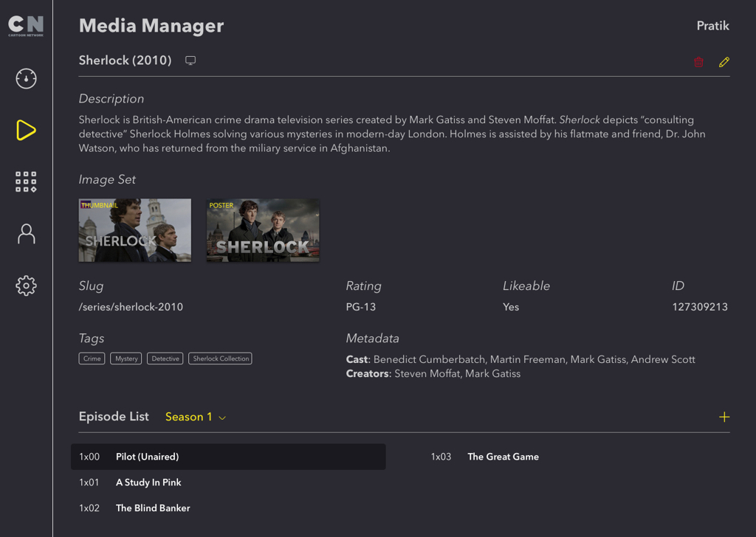The height and width of the screenshot is (537, 756).
Task: Edit series with yellow pencil icon
Action: [724, 62]
